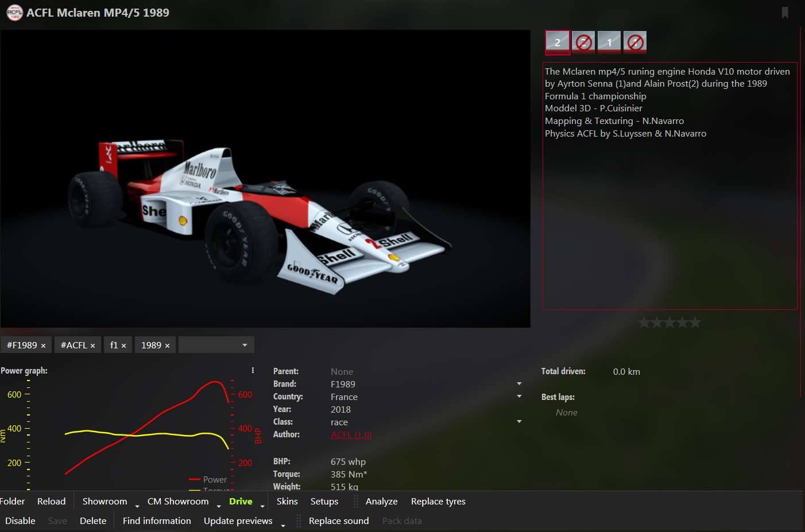This screenshot has height=532, width=805.
Task: Open the Setups section
Action: pyautogui.click(x=324, y=501)
